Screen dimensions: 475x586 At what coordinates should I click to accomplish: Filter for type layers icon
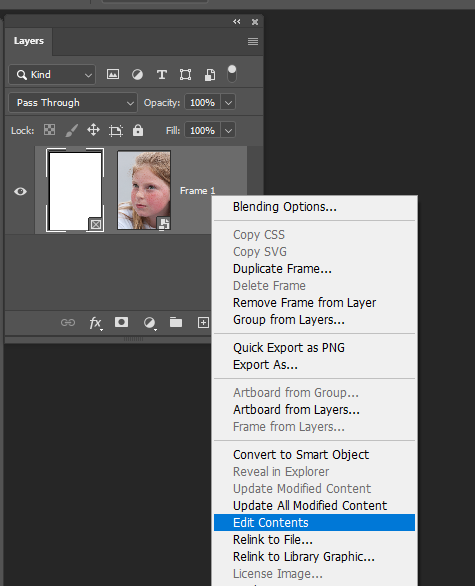click(x=161, y=75)
